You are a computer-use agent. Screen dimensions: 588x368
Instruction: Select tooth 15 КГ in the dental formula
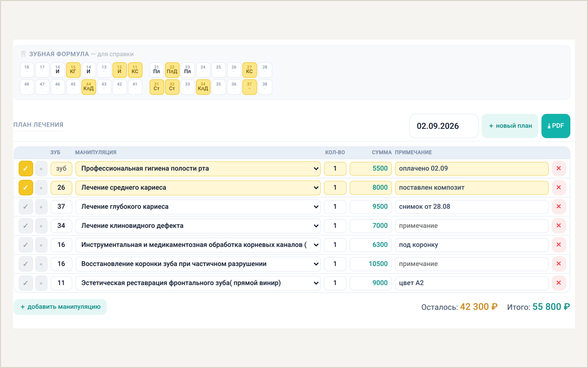click(x=73, y=70)
